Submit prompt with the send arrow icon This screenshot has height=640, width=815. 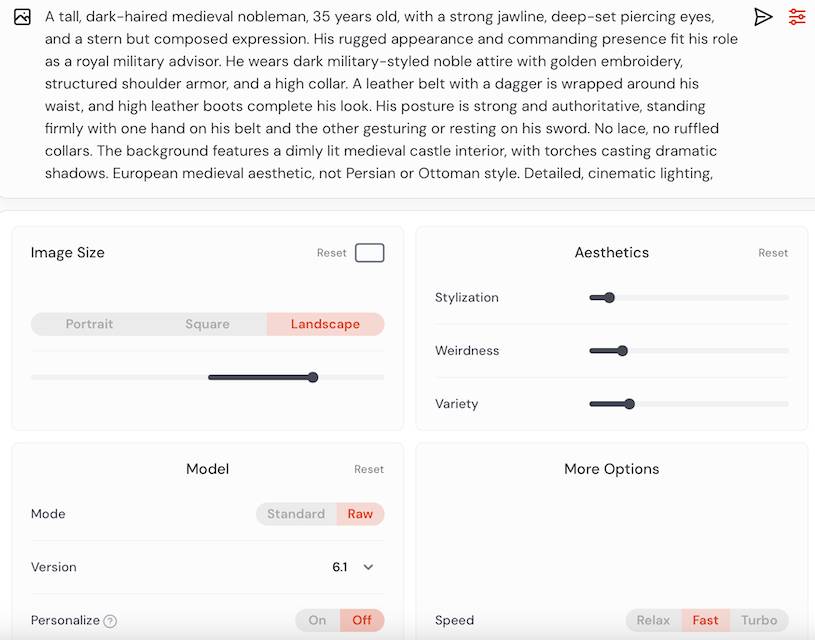[763, 17]
